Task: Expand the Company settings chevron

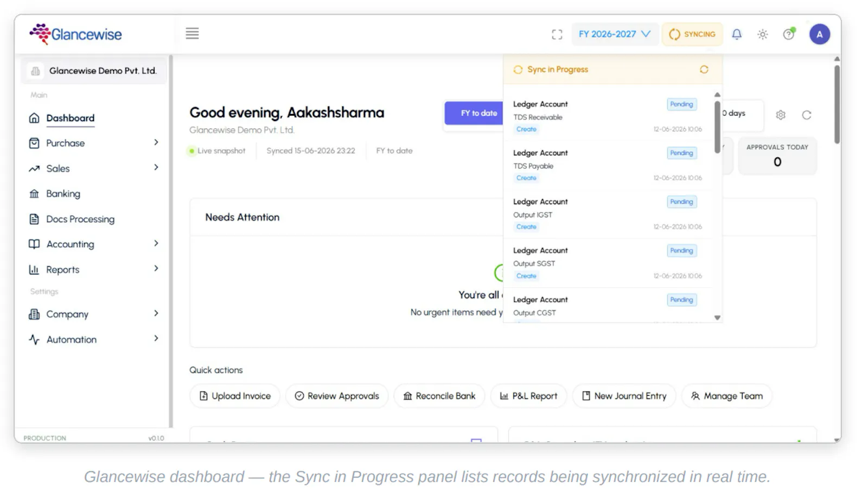Action: [156, 313]
